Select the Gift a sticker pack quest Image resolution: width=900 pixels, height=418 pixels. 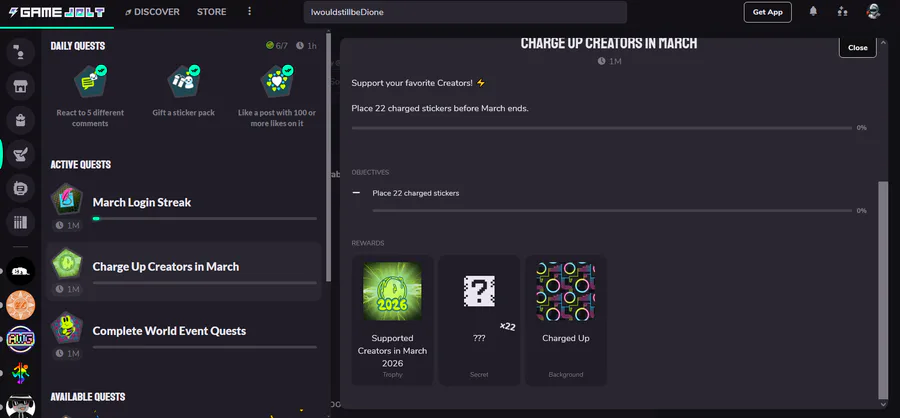184,92
